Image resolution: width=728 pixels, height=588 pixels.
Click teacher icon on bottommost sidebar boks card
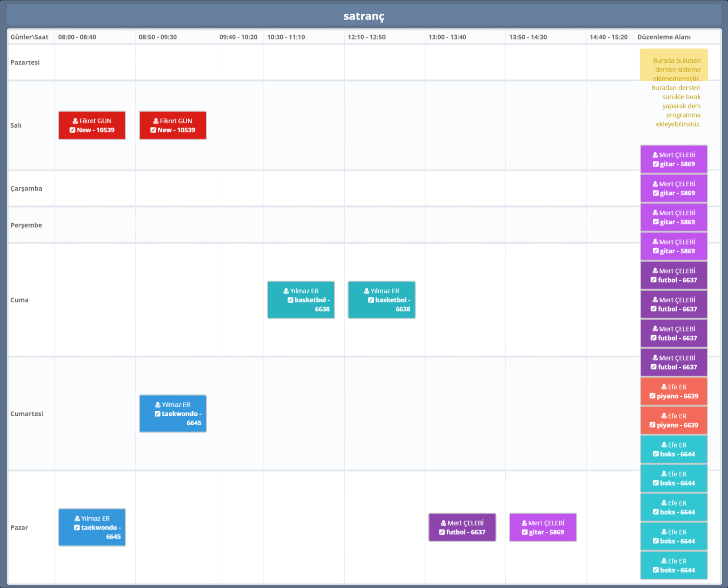point(664,561)
